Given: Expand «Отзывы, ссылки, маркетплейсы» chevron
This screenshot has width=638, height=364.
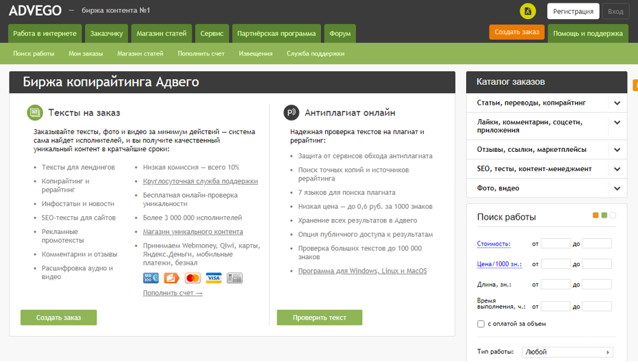Looking at the screenshot, I should click(x=617, y=150).
